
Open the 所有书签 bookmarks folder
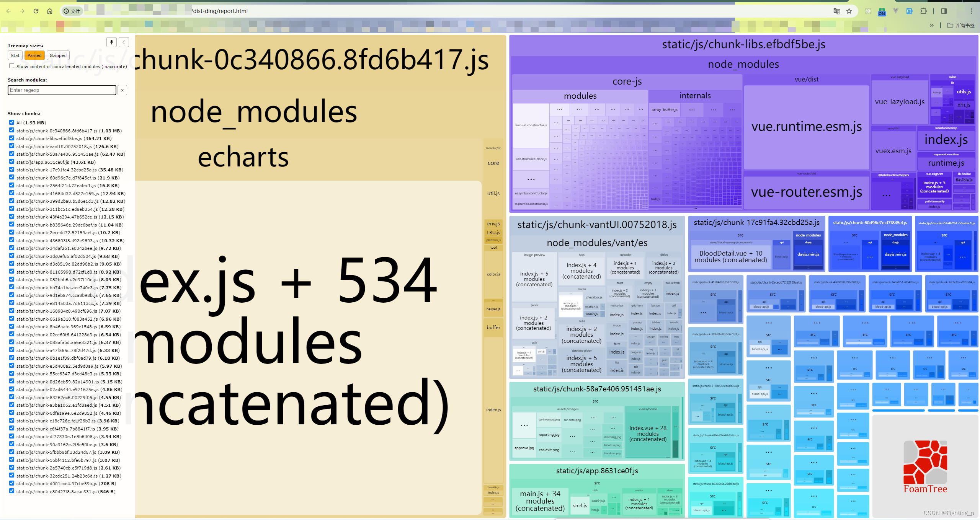coord(961,25)
